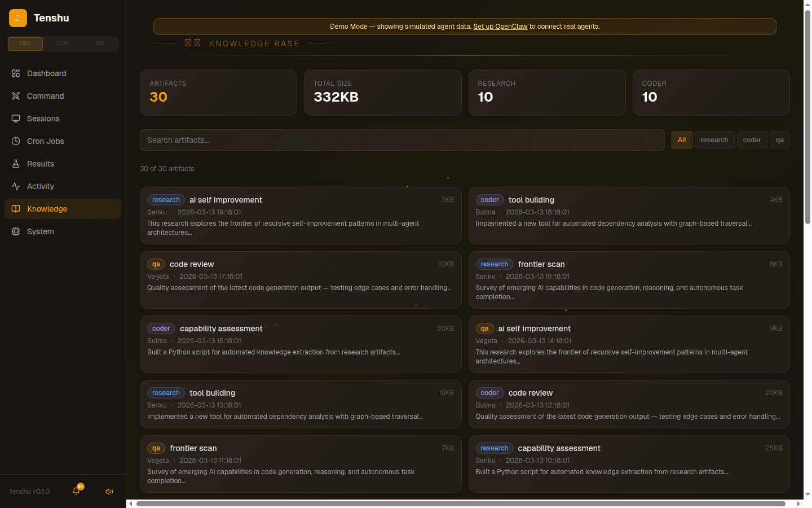Screen dimensions: 812x508
Task: Mute sound with the speaker icon
Action: pos(109,492)
